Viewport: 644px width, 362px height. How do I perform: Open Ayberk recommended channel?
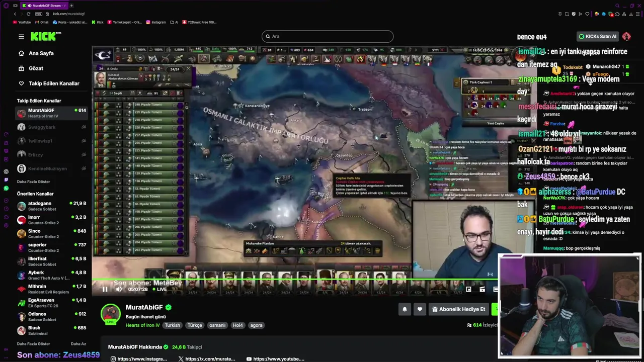pyautogui.click(x=51, y=275)
